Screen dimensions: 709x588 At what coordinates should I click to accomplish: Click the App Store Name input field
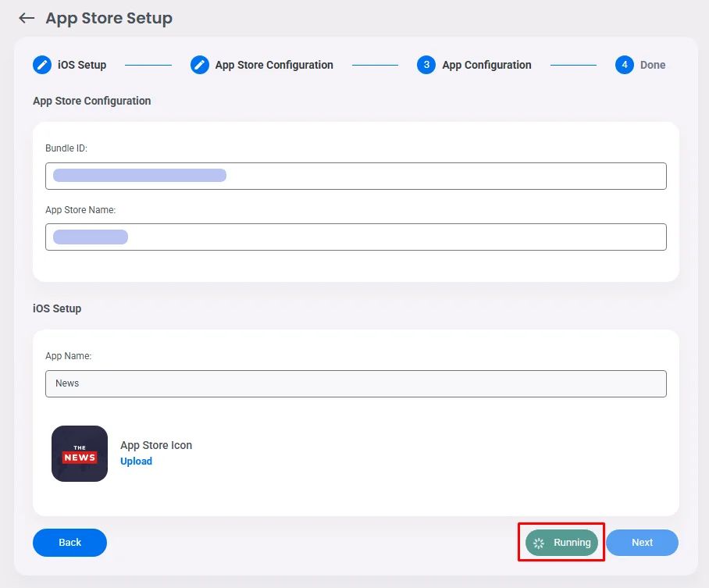point(356,237)
